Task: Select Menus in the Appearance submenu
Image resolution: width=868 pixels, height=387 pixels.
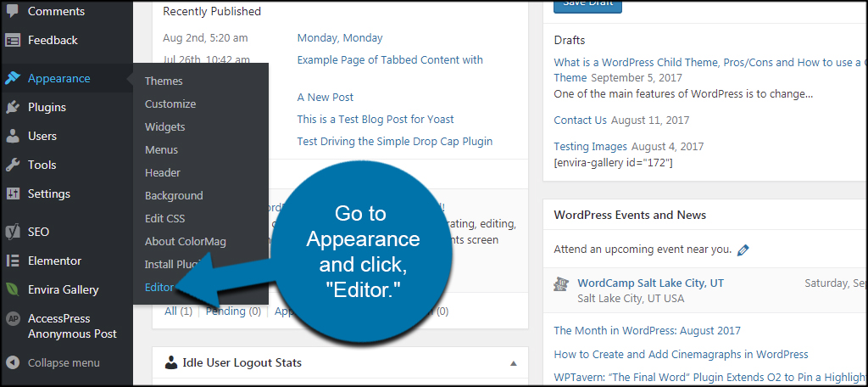Action: (162, 149)
